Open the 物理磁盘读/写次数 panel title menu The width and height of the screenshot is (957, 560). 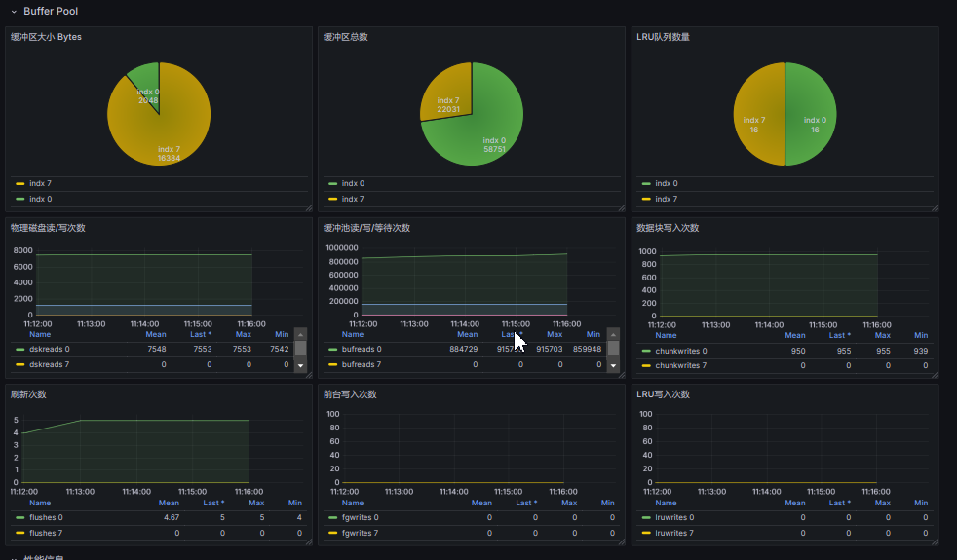point(48,228)
